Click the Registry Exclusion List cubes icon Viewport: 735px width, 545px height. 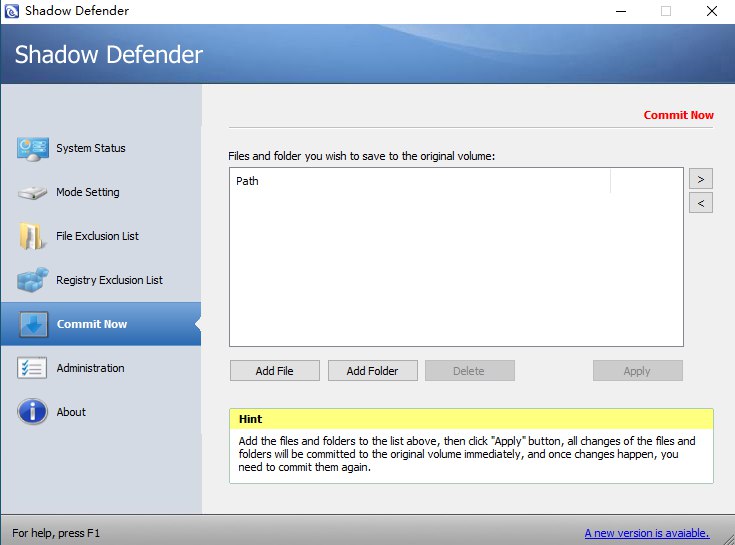(32, 280)
